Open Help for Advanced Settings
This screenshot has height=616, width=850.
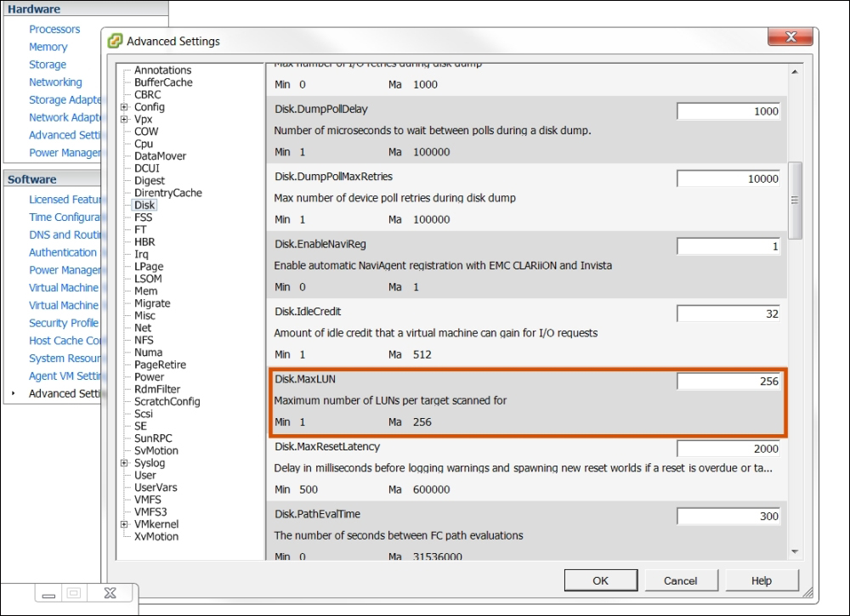(762, 581)
